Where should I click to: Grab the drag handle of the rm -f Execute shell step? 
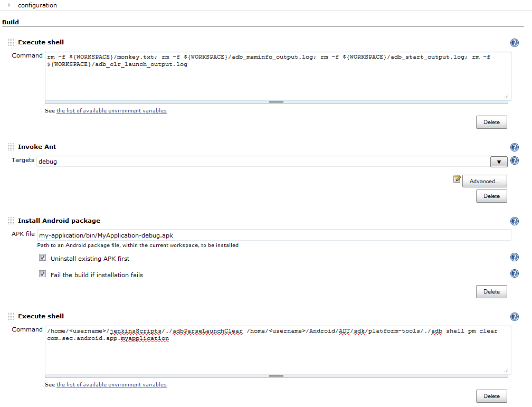coord(11,42)
